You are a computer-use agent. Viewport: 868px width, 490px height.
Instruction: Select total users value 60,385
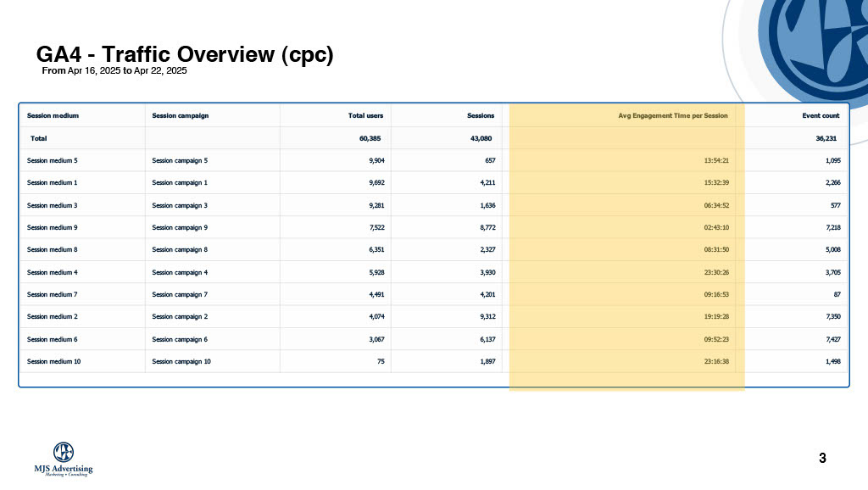pyautogui.click(x=370, y=138)
